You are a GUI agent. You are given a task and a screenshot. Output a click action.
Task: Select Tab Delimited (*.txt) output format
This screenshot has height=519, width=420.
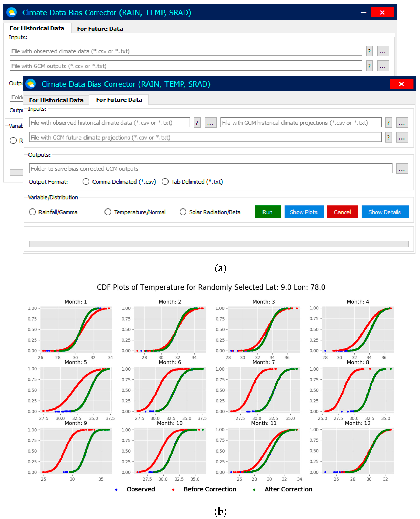pos(165,182)
